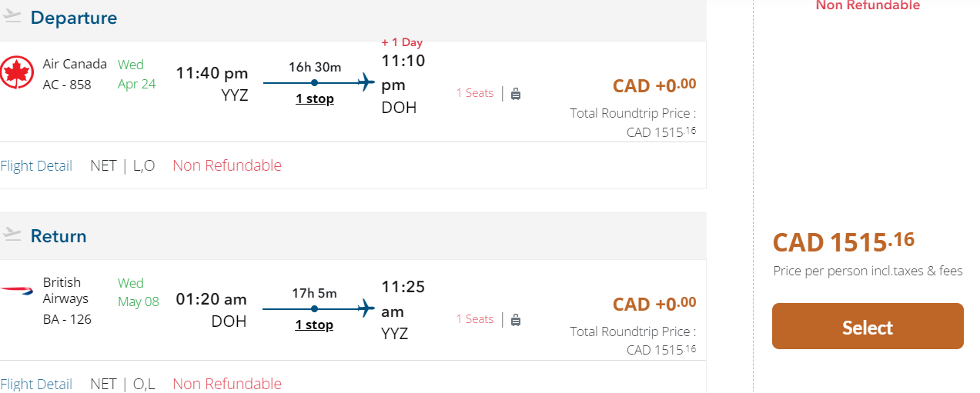Click the Departure section header

tap(74, 18)
